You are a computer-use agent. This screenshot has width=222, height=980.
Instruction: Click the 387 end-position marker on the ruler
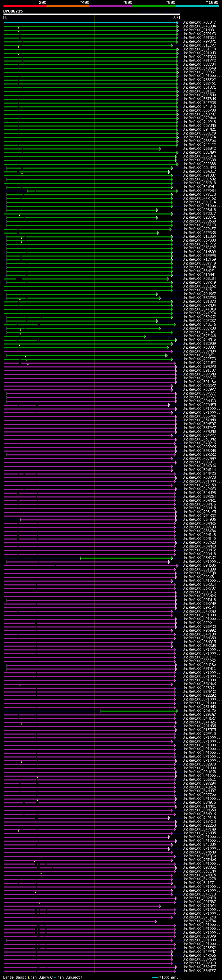pos(175,17)
